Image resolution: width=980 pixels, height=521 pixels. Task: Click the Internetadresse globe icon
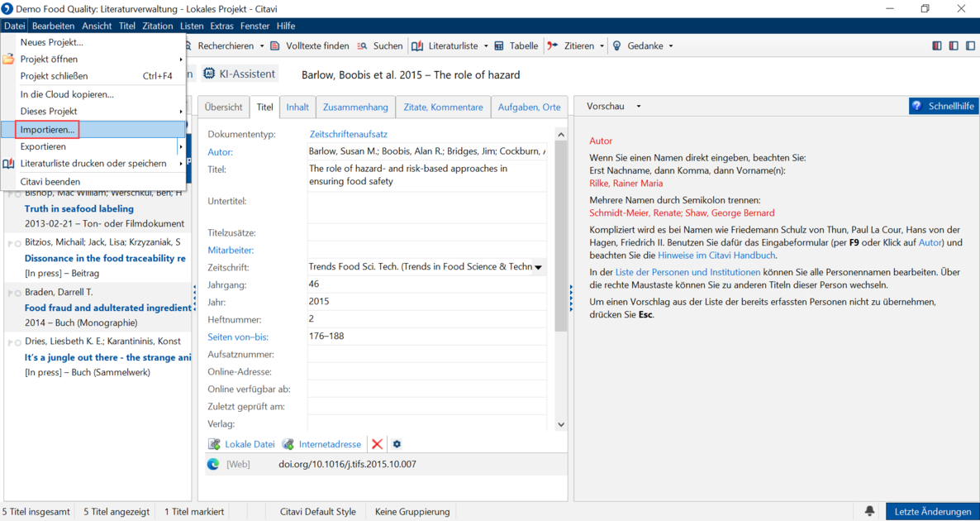[288, 444]
